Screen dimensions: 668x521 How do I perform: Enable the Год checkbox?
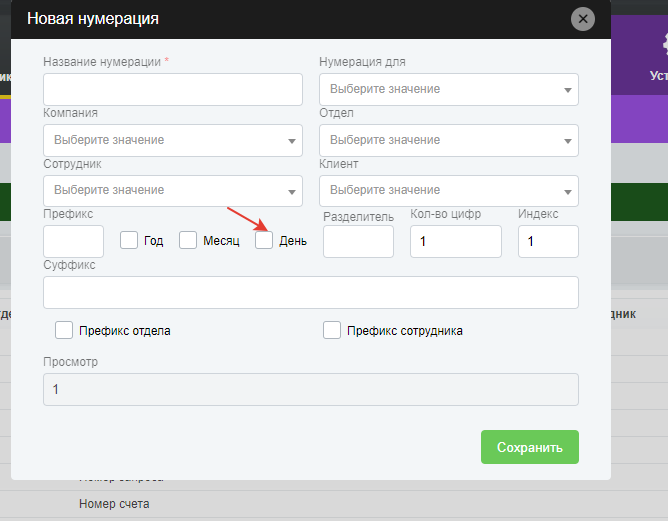coord(129,240)
